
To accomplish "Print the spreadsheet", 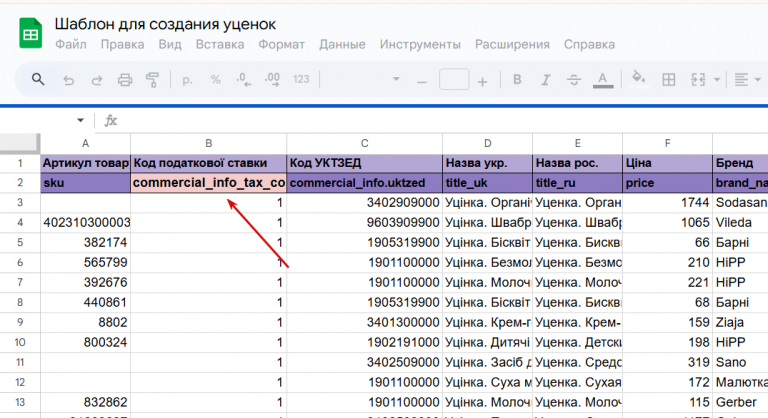I will 125,79.
